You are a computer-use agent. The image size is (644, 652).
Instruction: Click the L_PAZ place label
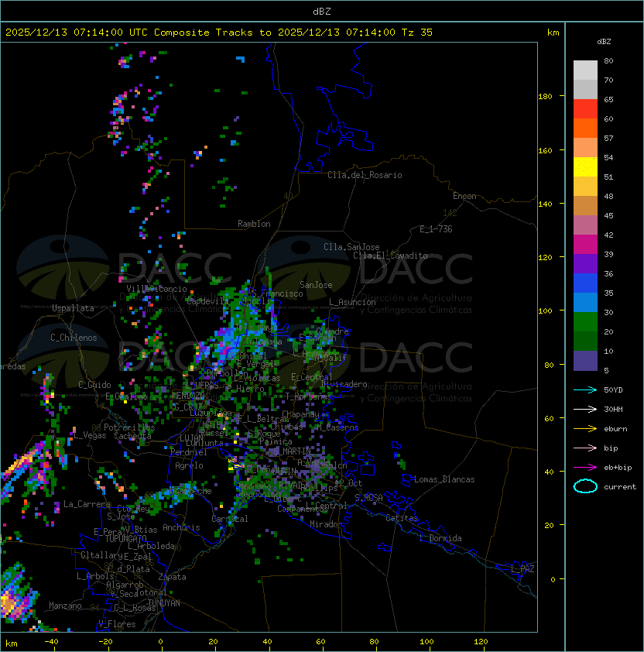(x=522, y=569)
